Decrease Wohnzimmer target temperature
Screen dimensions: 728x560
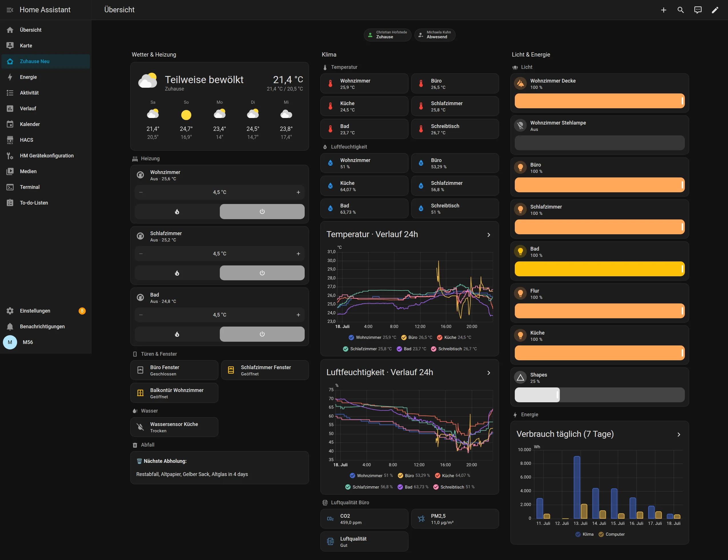tap(141, 192)
